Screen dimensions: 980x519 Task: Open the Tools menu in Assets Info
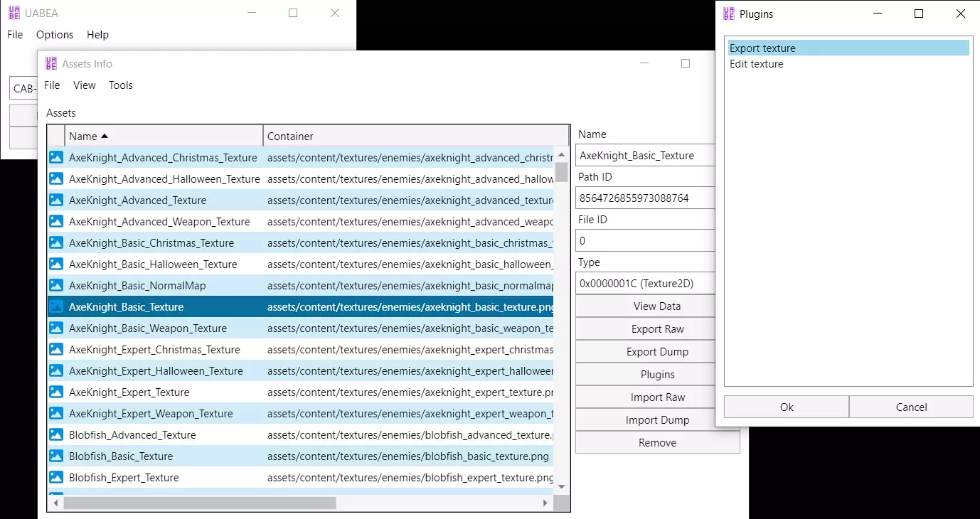[x=121, y=85]
